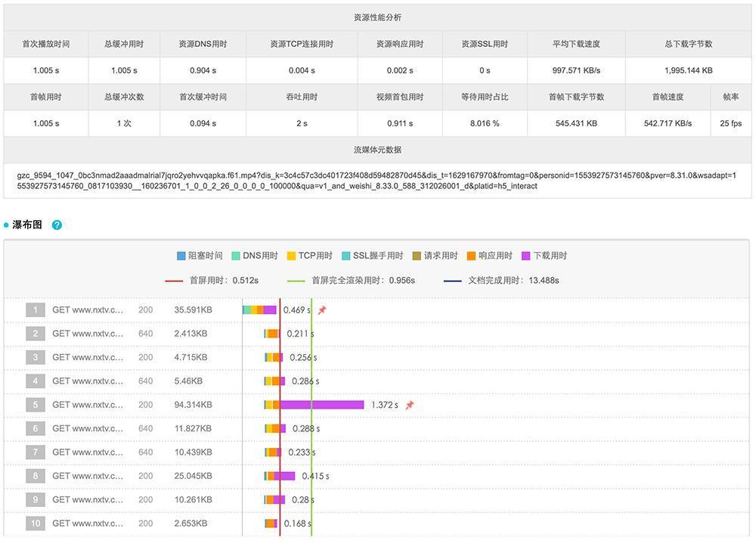Toggle the 下载用时 legend item
This screenshot has height=547, width=756.
(543, 256)
